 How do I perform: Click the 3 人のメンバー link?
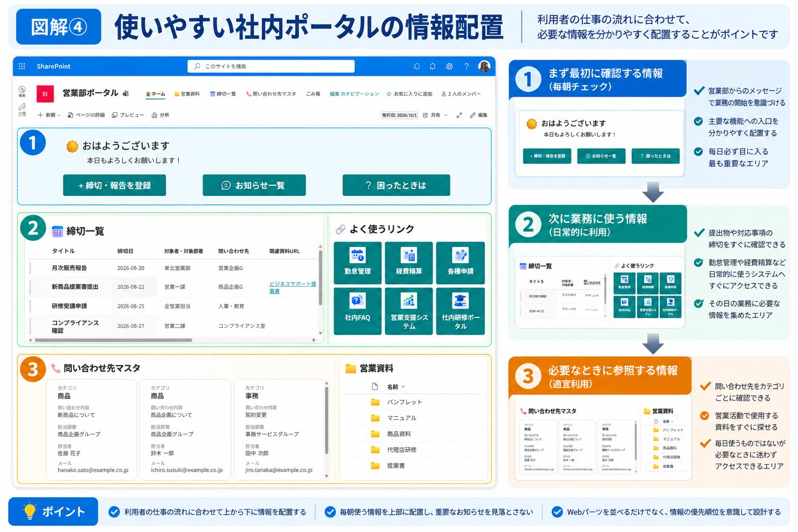point(461,94)
